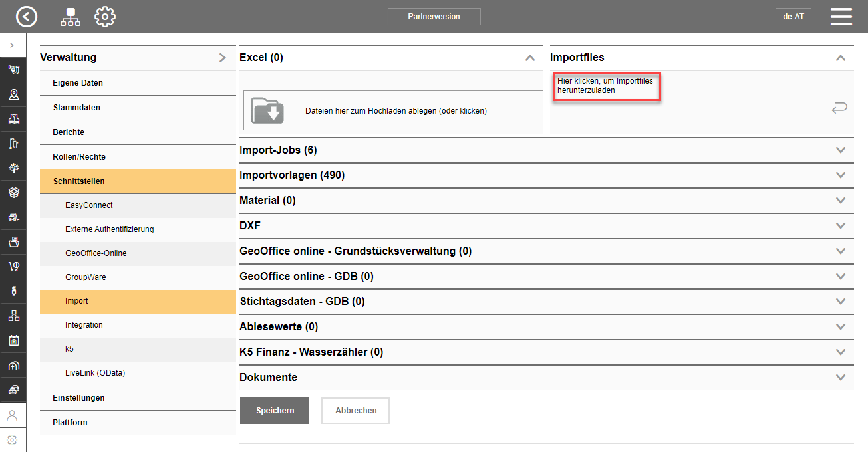Collapse the Importfiles section
Viewport: 868px width, 452px height.
click(841, 58)
